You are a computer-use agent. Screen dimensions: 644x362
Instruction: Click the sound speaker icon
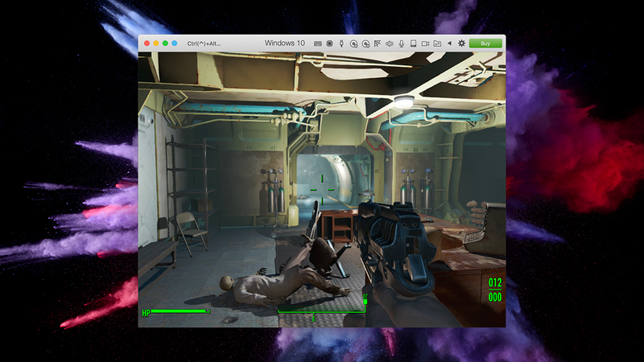pos(390,43)
